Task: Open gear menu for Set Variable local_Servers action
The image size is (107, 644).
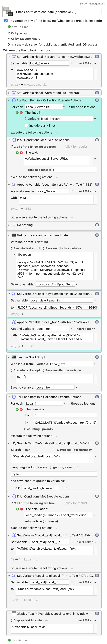Action: [97, 56]
